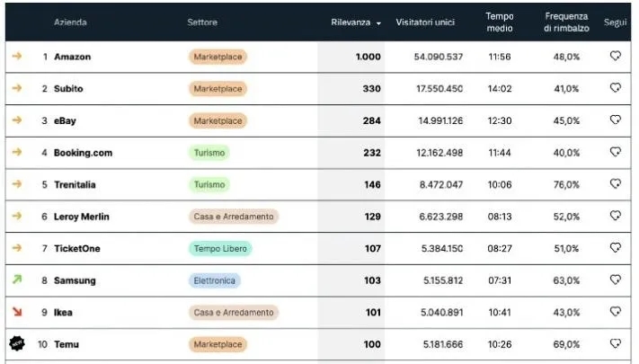Select the Azienda column header
Viewport: 639px width, 364px height.
69,22
